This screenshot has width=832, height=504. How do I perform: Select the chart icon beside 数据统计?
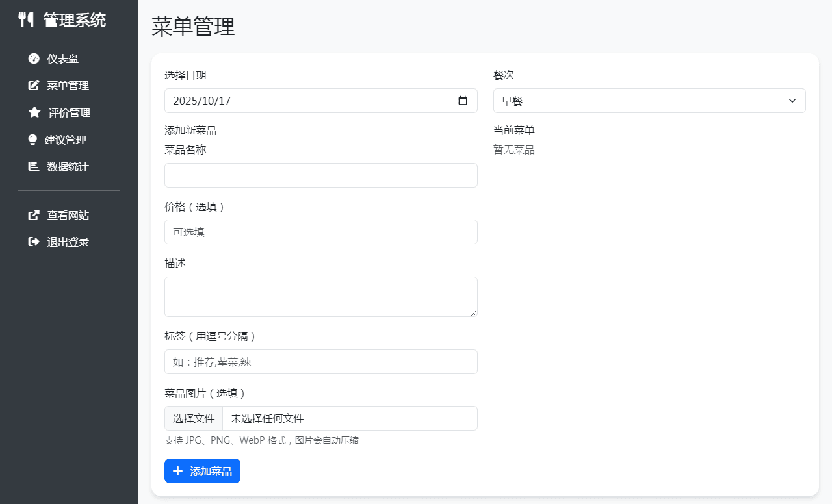pos(34,166)
